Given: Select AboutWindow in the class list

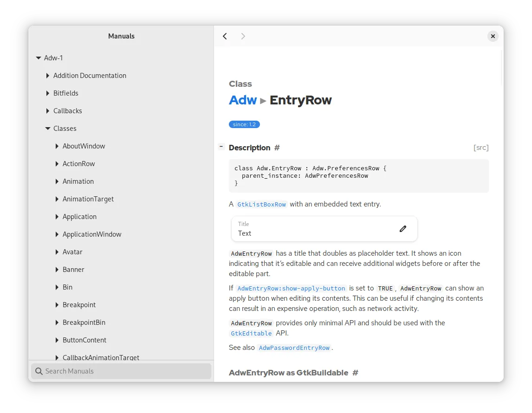Looking at the screenshot, I should 84,146.
